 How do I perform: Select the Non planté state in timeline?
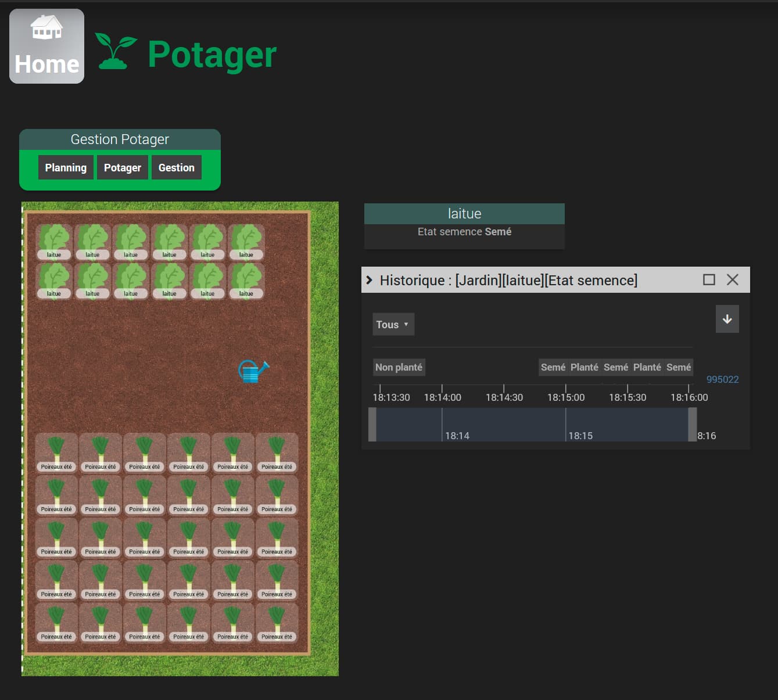(x=399, y=367)
